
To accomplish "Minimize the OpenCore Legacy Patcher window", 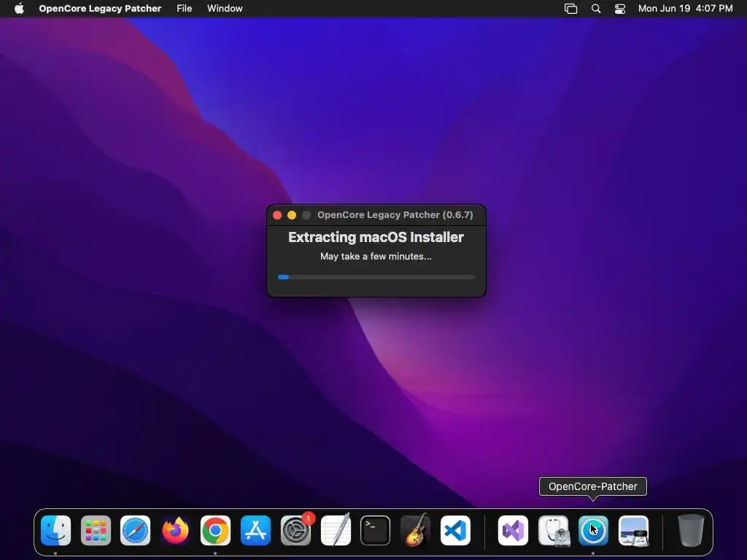I will [x=292, y=215].
